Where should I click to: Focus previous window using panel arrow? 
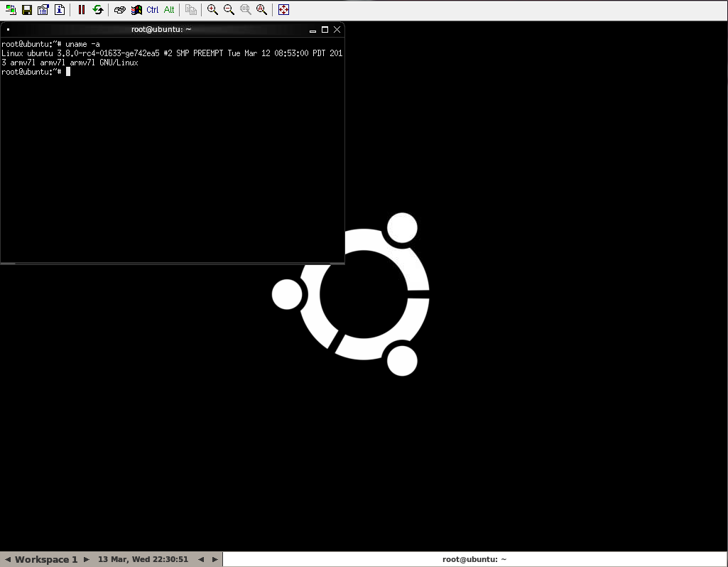(x=201, y=560)
